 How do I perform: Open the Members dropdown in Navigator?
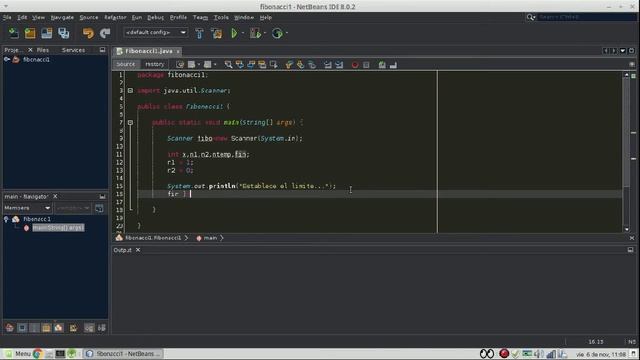(27, 208)
